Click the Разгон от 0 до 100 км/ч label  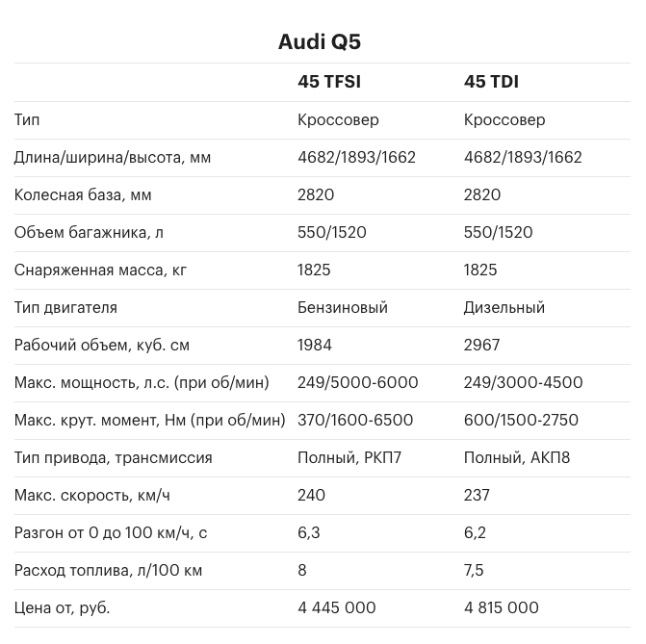111,532
